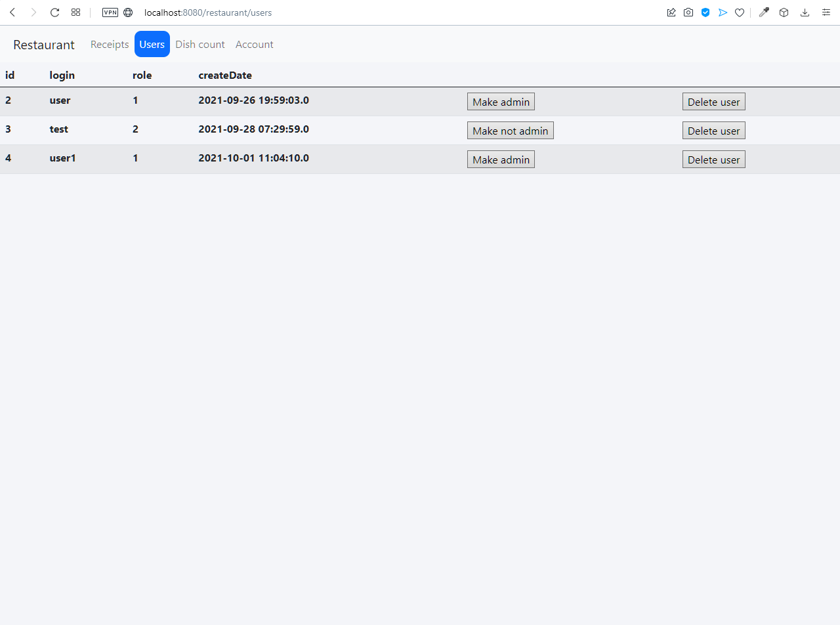Click the id value 2
840x625 pixels.
9,100
